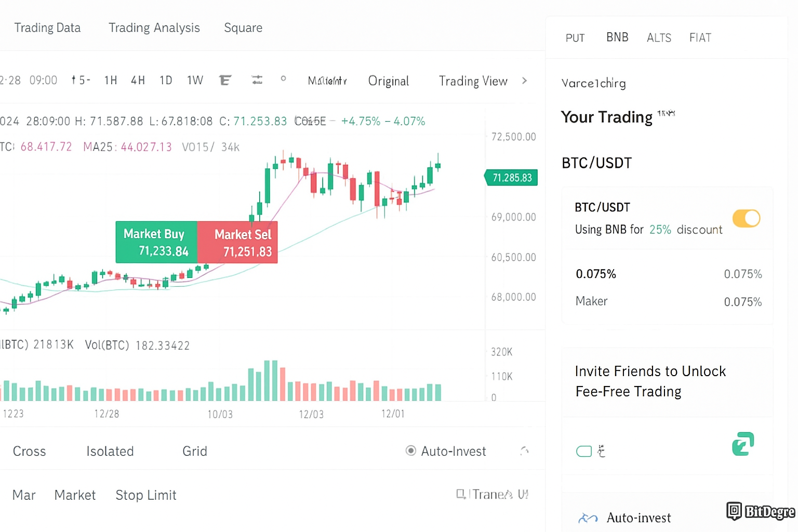Select the BNB market tab
798x532 pixels.
[x=617, y=37]
